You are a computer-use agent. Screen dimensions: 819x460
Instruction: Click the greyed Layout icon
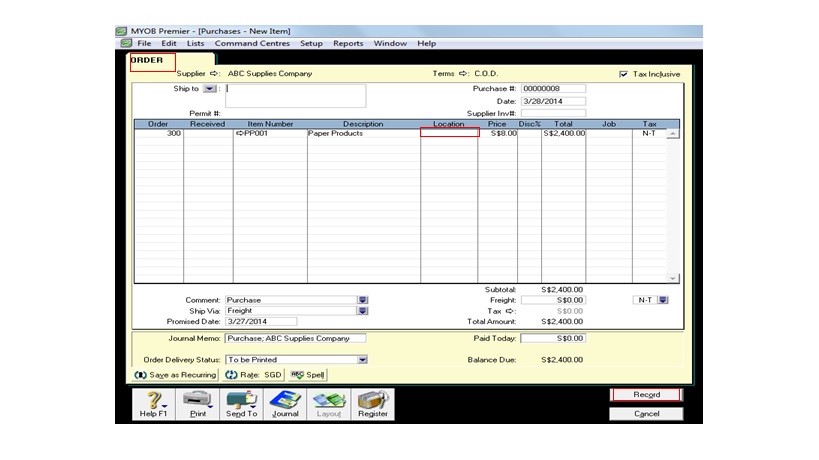tap(329, 404)
